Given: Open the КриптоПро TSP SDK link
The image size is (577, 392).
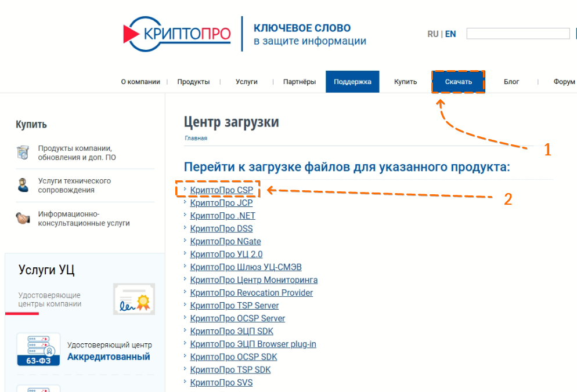Looking at the screenshot, I should [x=230, y=370].
